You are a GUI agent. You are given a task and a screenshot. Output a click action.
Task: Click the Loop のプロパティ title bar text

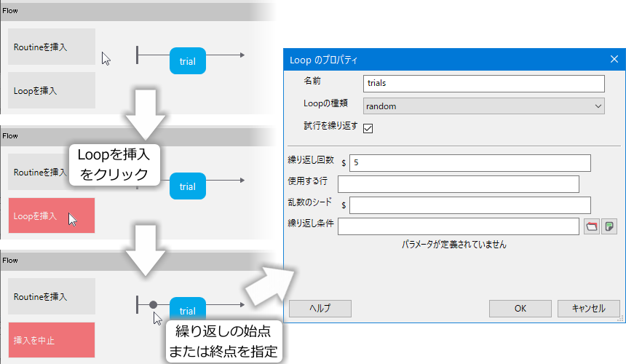pos(323,60)
